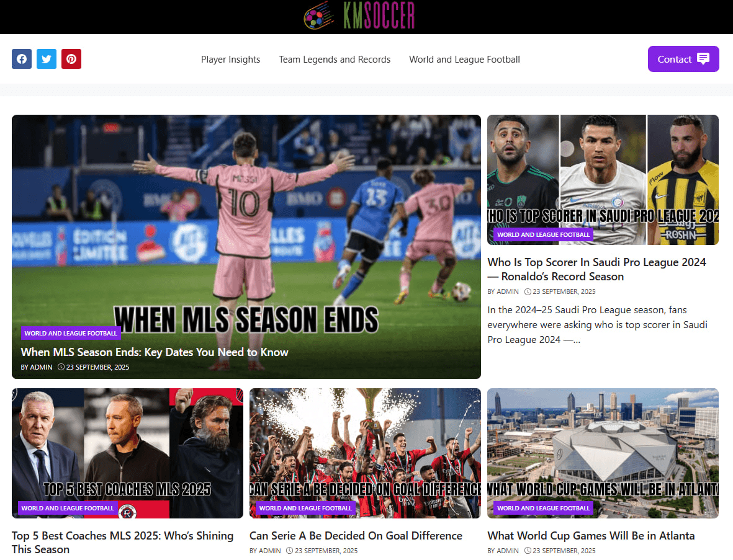
Task: Open the Pinterest social icon
Action: [x=71, y=59]
